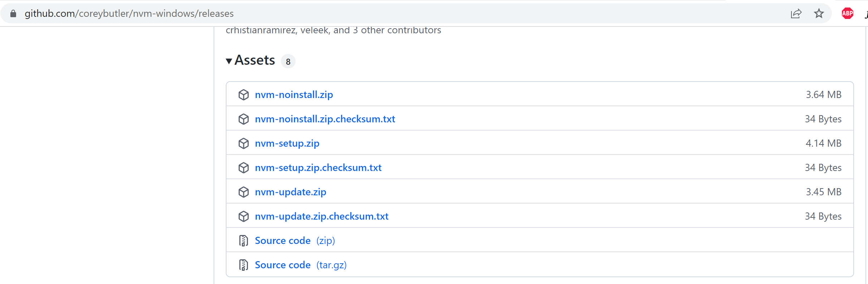Click the lock icon in address bar
868x284 pixels.
[13, 14]
